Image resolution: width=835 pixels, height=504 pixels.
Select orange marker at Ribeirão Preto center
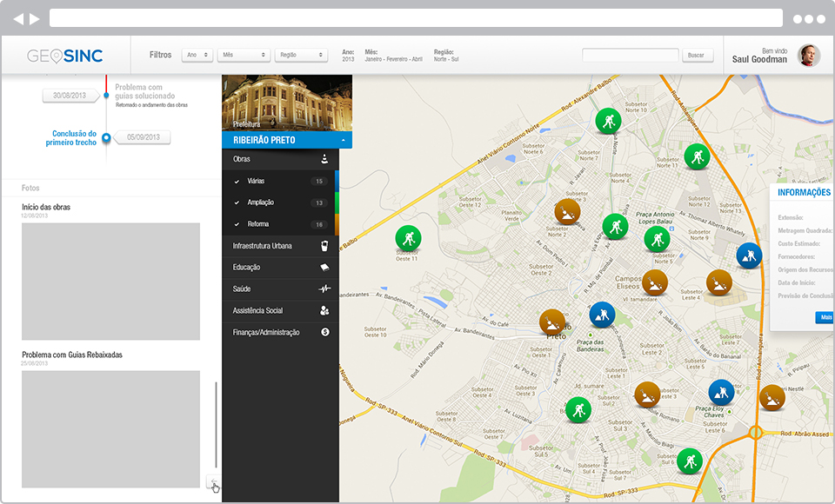pos(552,322)
